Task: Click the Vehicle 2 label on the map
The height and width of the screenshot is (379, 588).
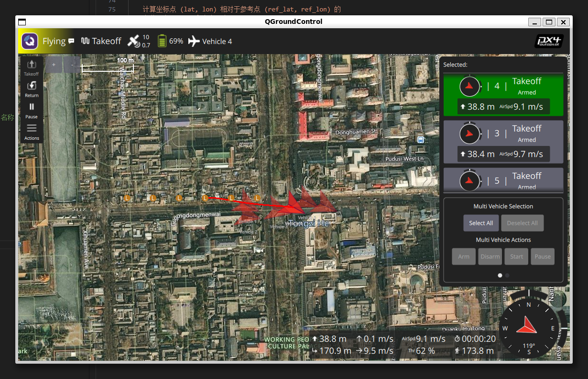Action: pos(248,232)
